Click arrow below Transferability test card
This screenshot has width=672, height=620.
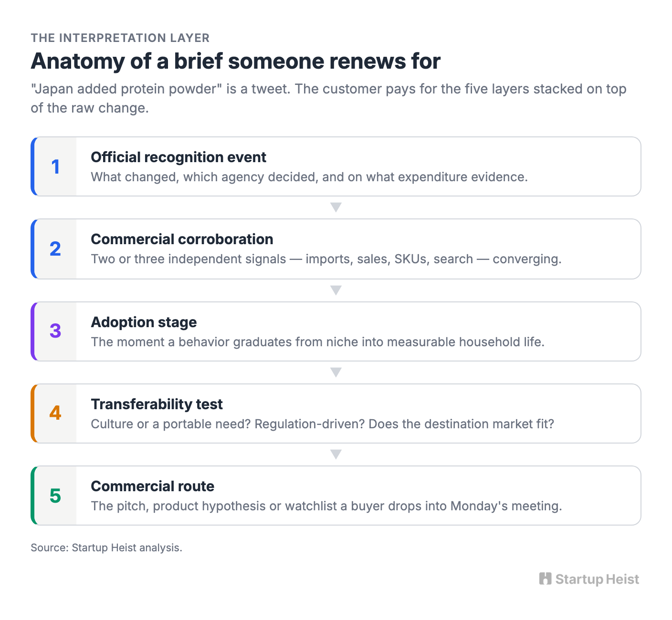click(x=336, y=454)
